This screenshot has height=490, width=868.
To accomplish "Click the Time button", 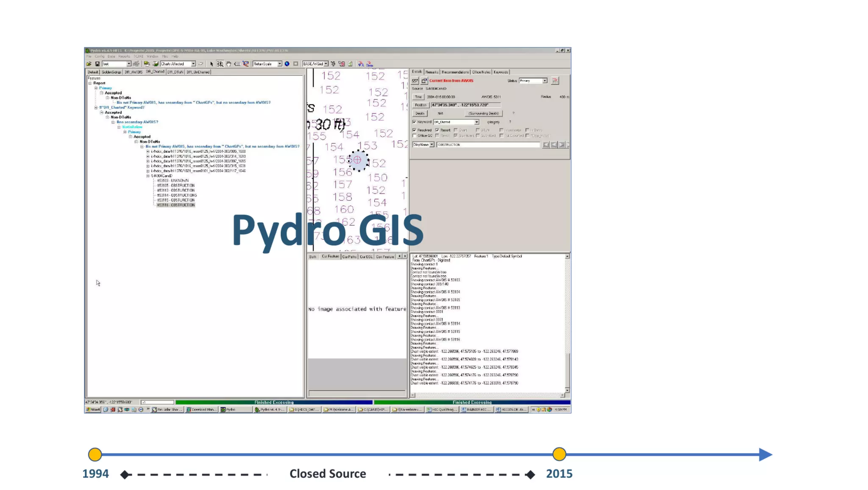I will [x=418, y=97].
